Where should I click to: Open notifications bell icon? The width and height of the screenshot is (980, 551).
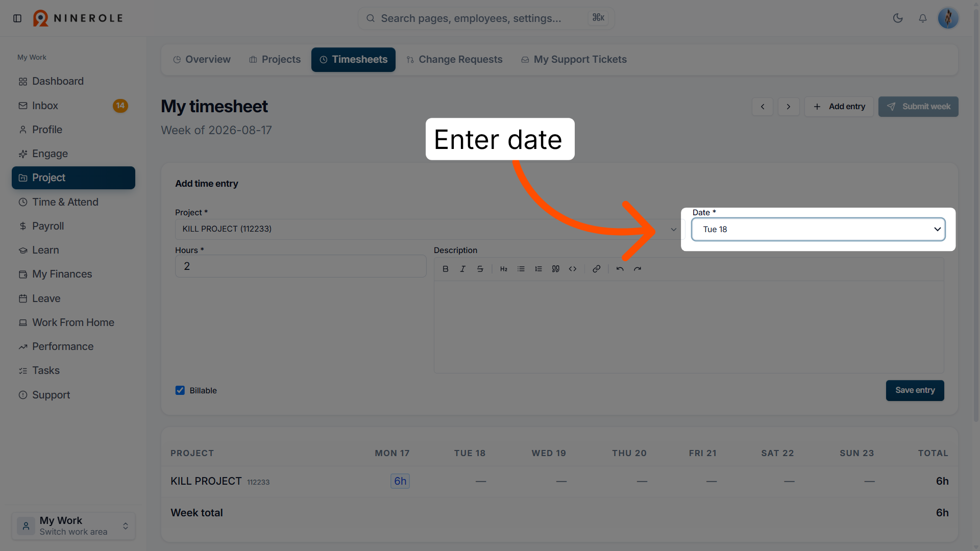tap(923, 18)
